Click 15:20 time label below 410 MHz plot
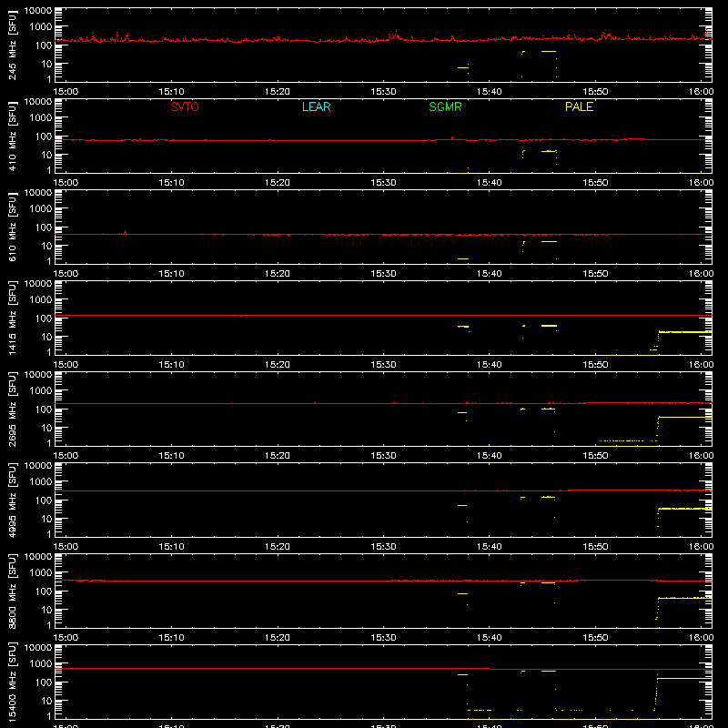This screenshot has width=728, height=728. coord(278,183)
